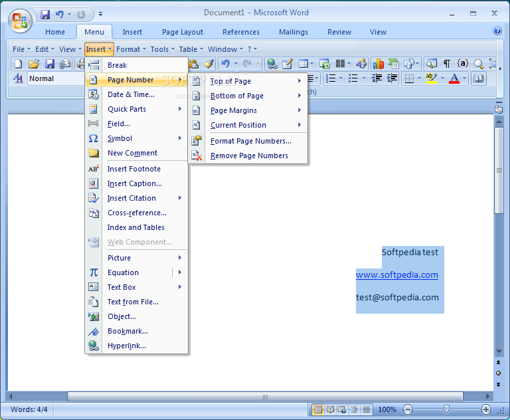Click the Research book icon
This screenshot has width=510, height=420.
tap(478, 78)
